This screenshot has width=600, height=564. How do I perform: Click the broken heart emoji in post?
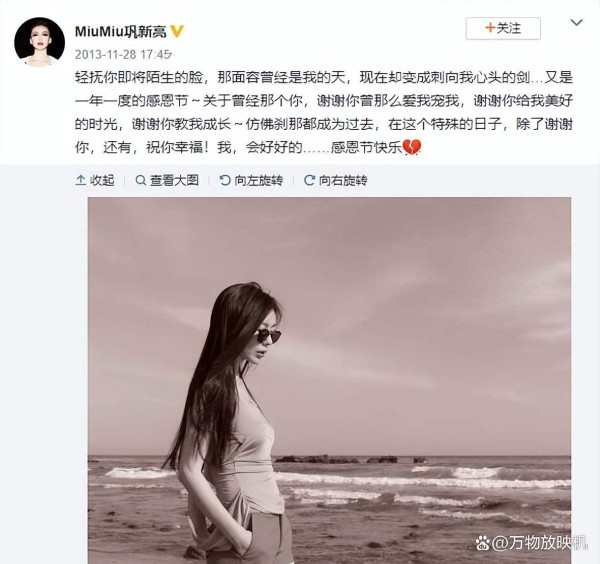click(412, 147)
